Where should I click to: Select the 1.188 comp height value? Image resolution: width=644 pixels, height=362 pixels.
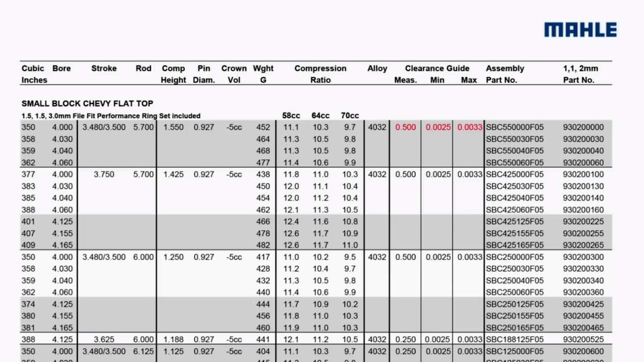coord(173,339)
